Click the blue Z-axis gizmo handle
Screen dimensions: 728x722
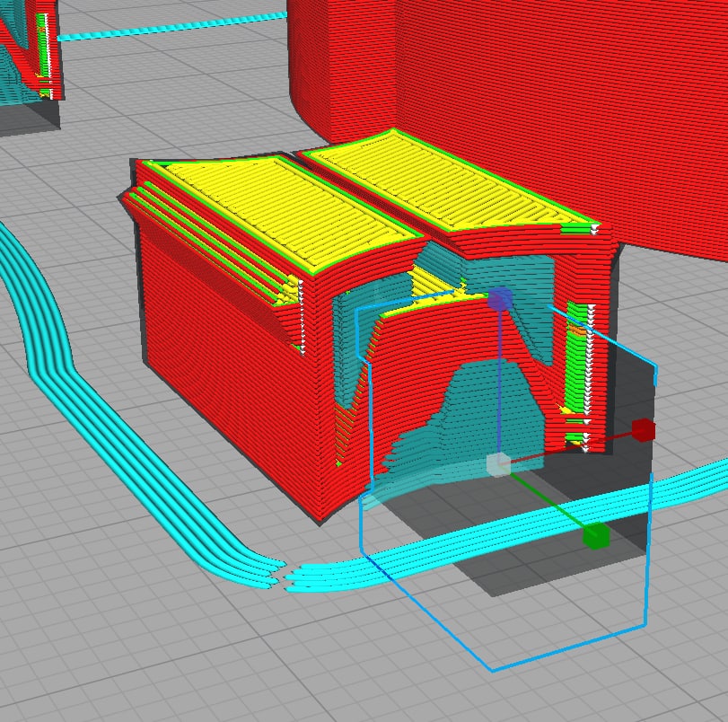(501, 299)
